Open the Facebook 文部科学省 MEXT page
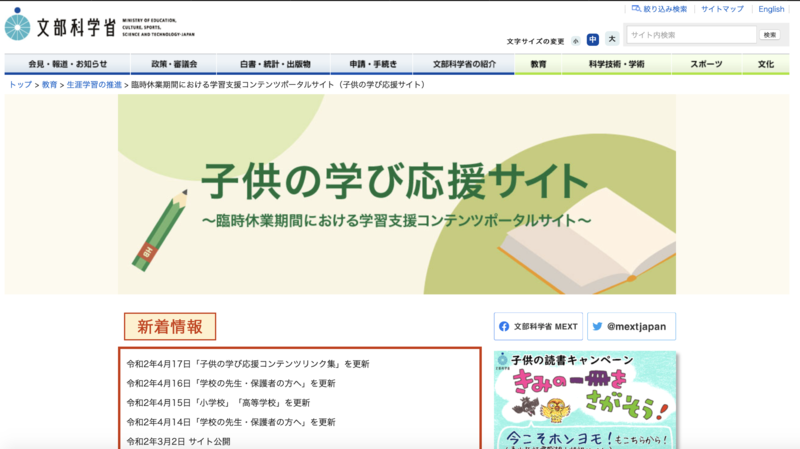The image size is (800, 449). coord(538,326)
